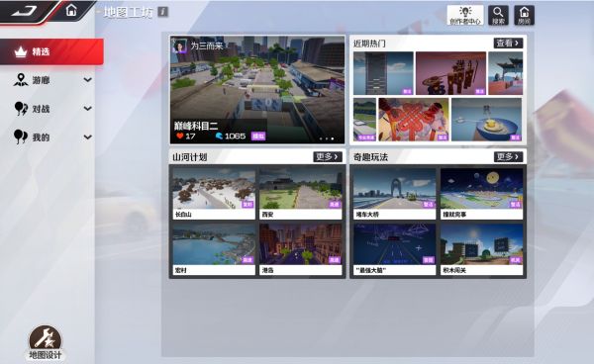594x364 pixels.
Task: Click the info icon beside 地图工坊
Action: click(x=163, y=12)
